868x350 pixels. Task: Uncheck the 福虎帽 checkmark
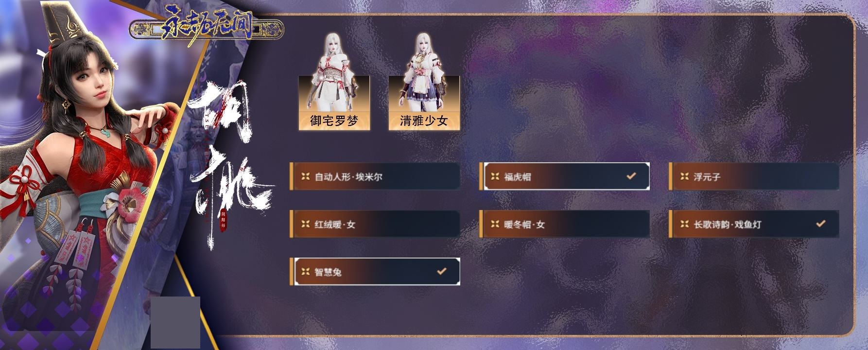pos(631,176)
